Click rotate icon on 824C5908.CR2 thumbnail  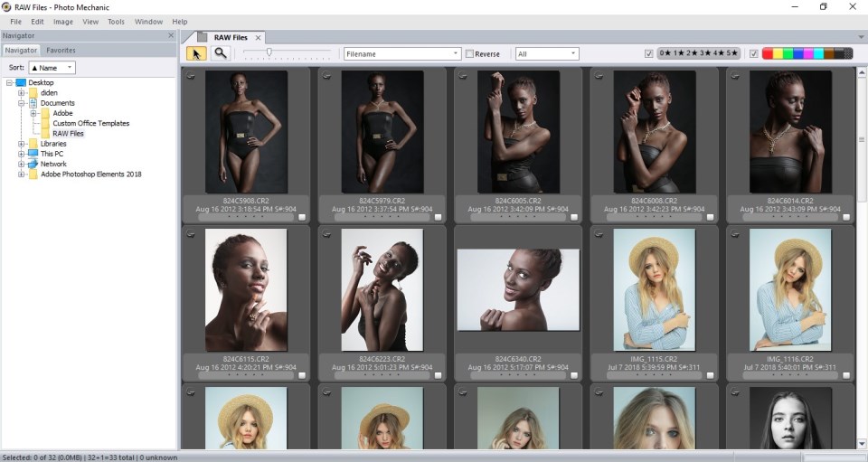[x=191, y=76]
